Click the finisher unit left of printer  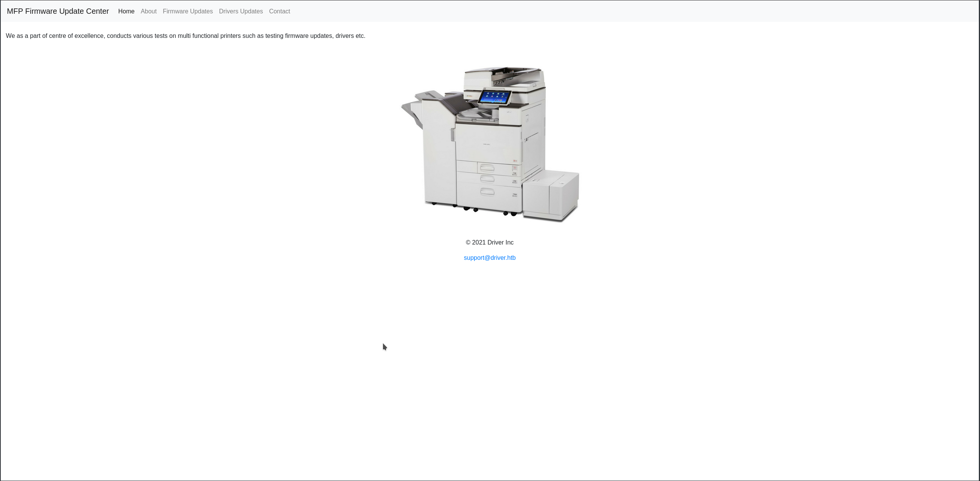[438, 153]
